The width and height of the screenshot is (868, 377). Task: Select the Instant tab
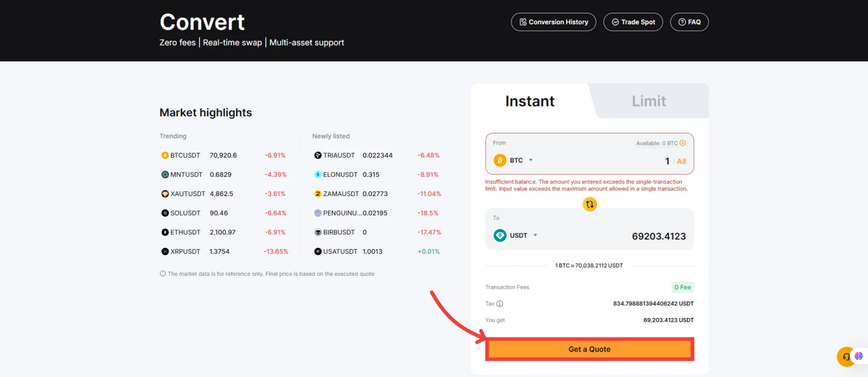(530, 100)
